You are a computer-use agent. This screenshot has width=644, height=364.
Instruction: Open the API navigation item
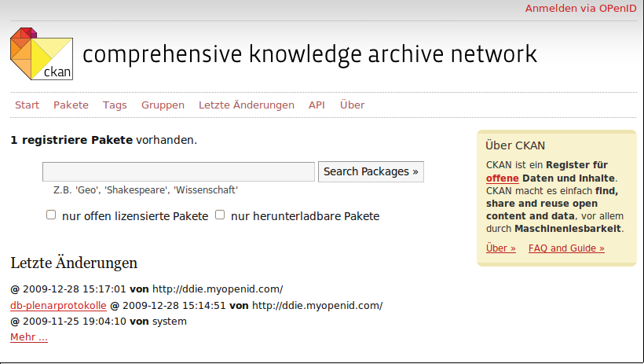coord(317,105)
